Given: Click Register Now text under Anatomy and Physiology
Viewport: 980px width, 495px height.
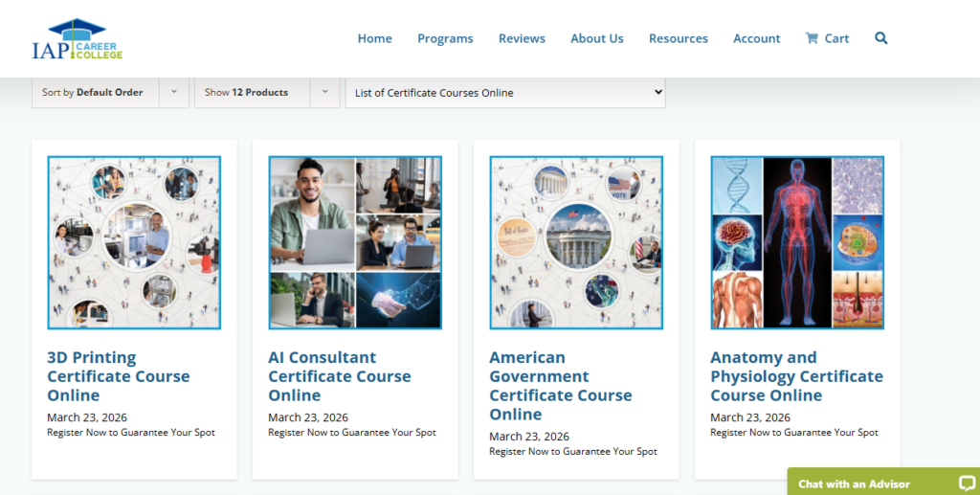Looking at the screenshot, I should (x=794, y=433).
